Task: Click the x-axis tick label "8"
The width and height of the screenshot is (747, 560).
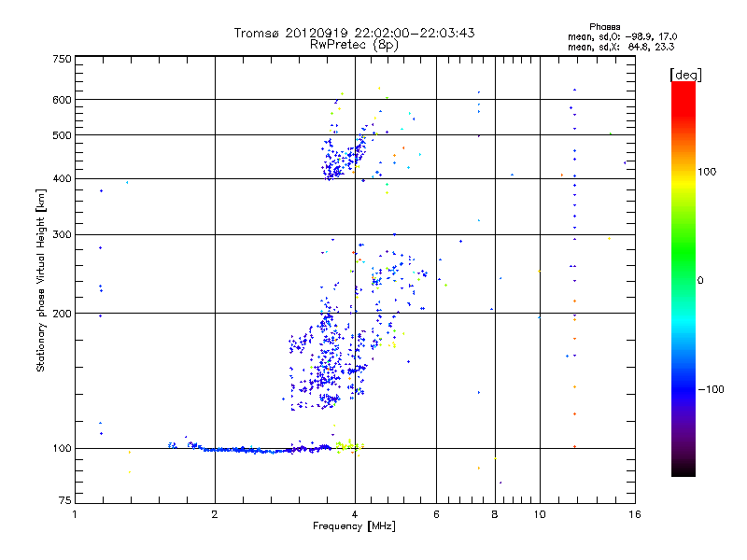Action: tap(495, 514)
